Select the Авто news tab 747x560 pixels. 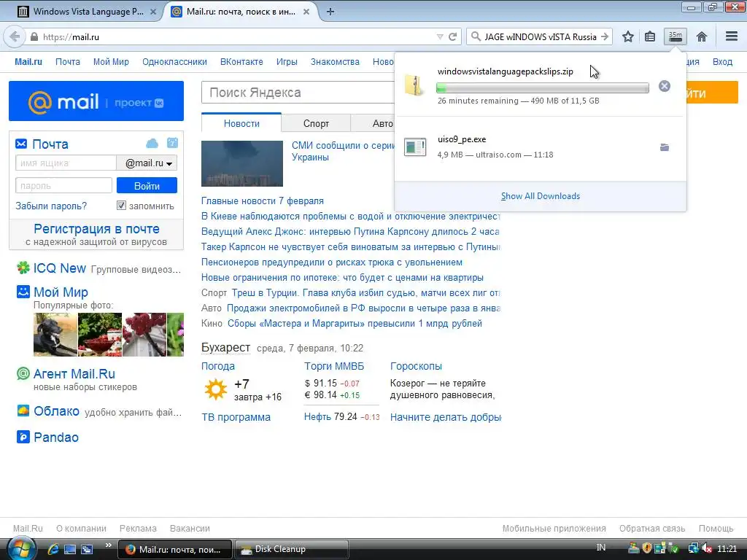382,123
